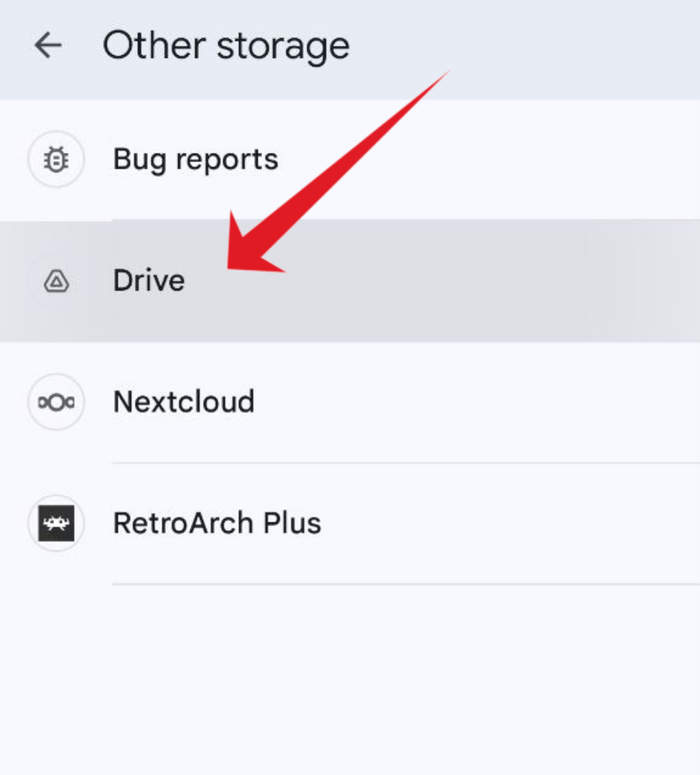Viewport: 700px width, 775px height.
Task: Choose Nextcloud by tapping its icon
Action: click(x=56, y=402)
